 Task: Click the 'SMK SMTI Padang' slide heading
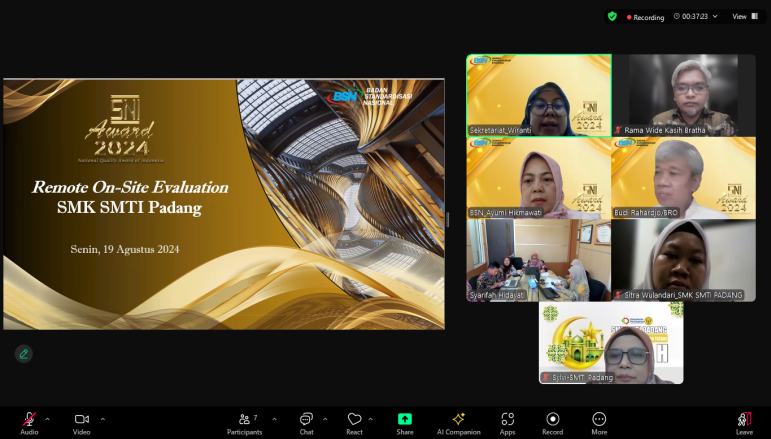[129, 207]
